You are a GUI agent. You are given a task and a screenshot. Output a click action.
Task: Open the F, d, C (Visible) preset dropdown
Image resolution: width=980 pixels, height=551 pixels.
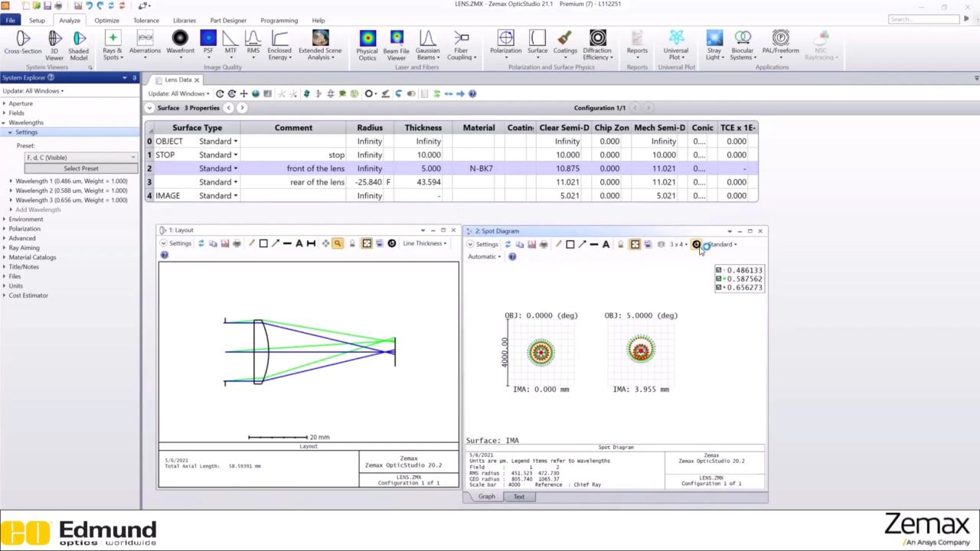pos(80,158)
